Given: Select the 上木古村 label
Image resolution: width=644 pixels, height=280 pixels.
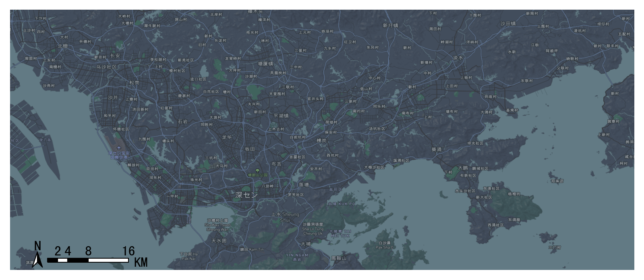Looking at the screenshot, I should 276,129.
